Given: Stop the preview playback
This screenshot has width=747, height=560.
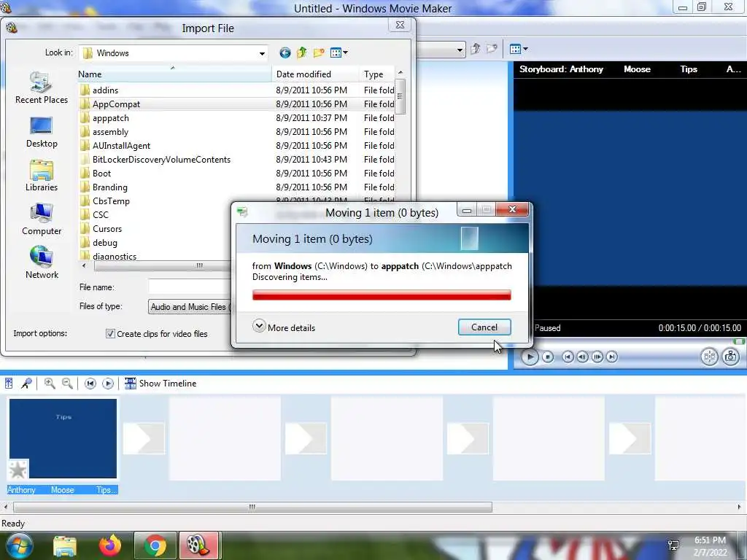Looking at the screenshot, I should pyautogui.click(x=548, y=357).
